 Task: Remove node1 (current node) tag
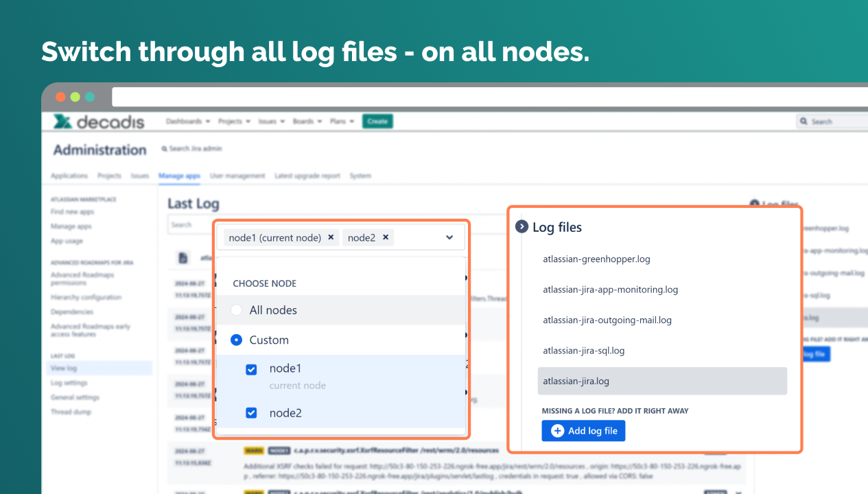point(331,237)
